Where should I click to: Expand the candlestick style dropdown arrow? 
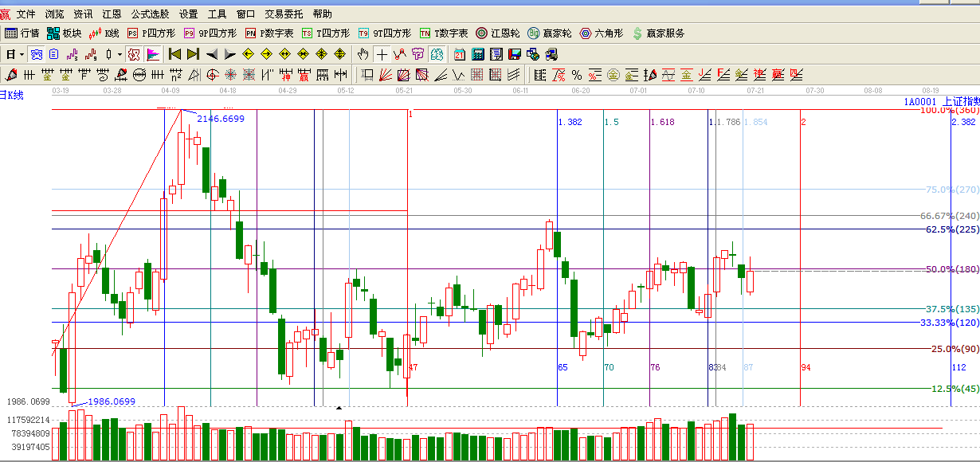pyautogui.click(x=120, y=54)
